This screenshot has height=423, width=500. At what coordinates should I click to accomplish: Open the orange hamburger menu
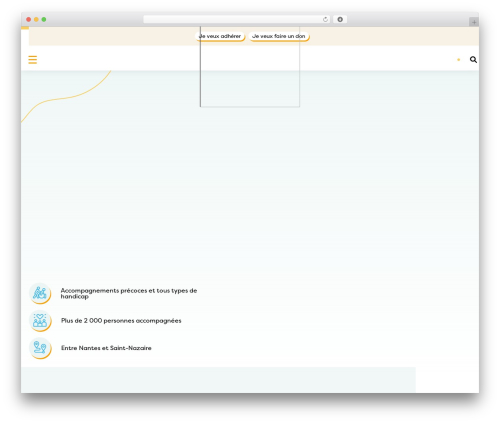pos(32,60)
